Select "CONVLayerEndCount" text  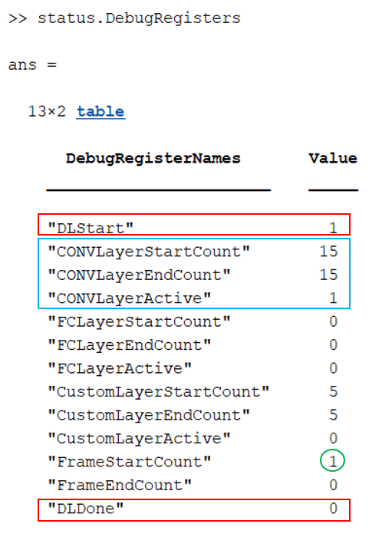[x=139, y=275]
